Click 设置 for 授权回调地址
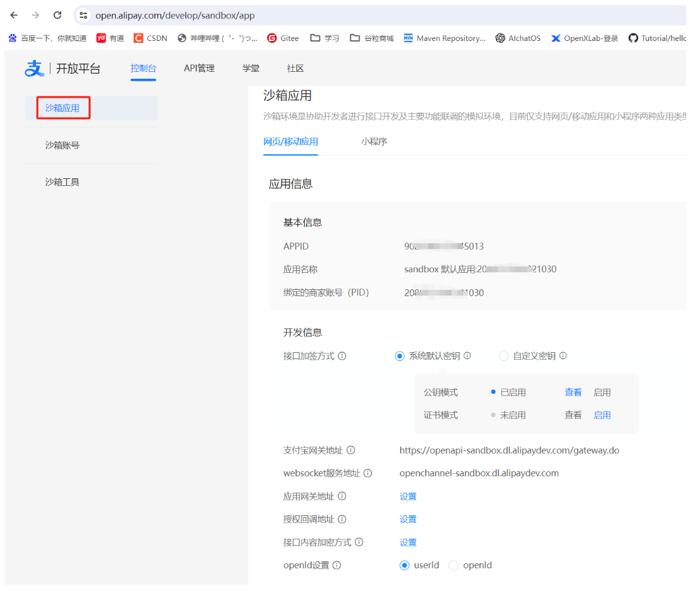 tap(408, 519)
